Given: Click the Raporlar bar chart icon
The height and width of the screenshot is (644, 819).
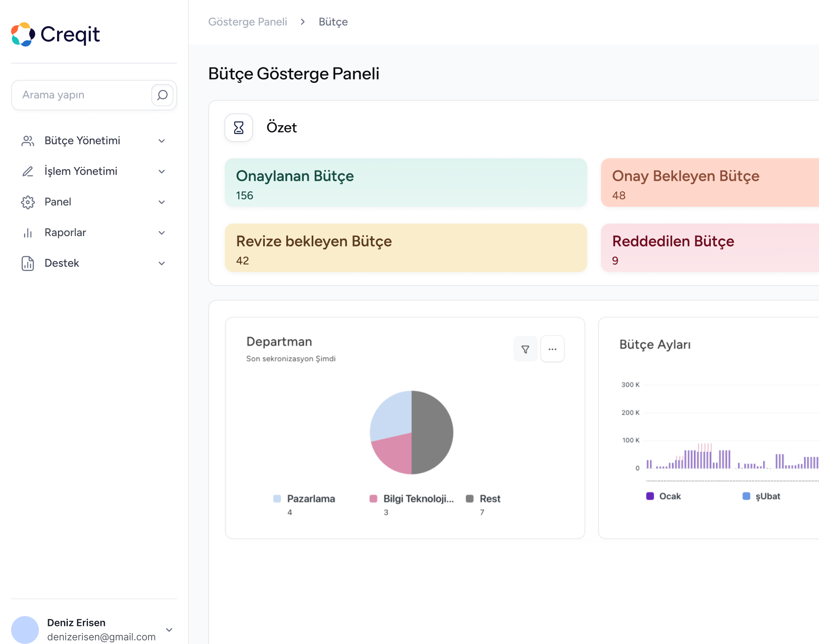Looking at the screenshot, I should pos(28,233).
